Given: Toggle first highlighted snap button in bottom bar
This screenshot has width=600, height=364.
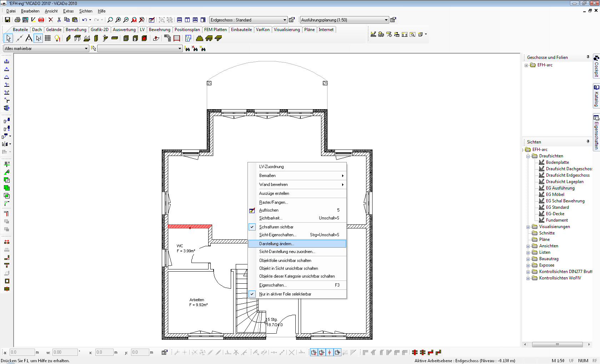Looking at the screenshot, I should (x=314, y=353).
